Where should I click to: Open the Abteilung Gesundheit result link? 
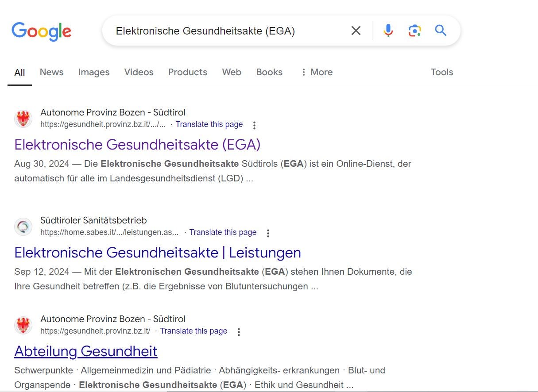86,351
